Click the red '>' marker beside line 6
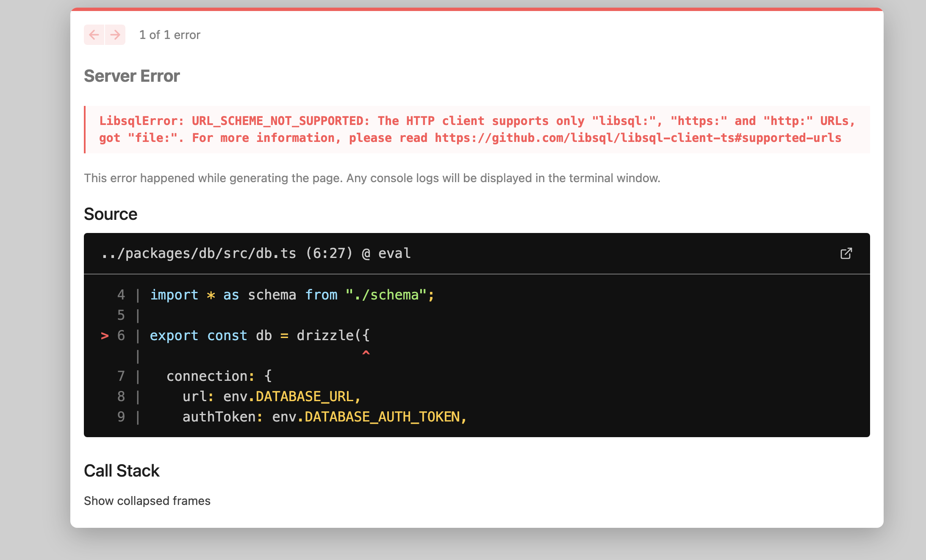This screenshot has height=560, width=926. [x=105, y=336]
